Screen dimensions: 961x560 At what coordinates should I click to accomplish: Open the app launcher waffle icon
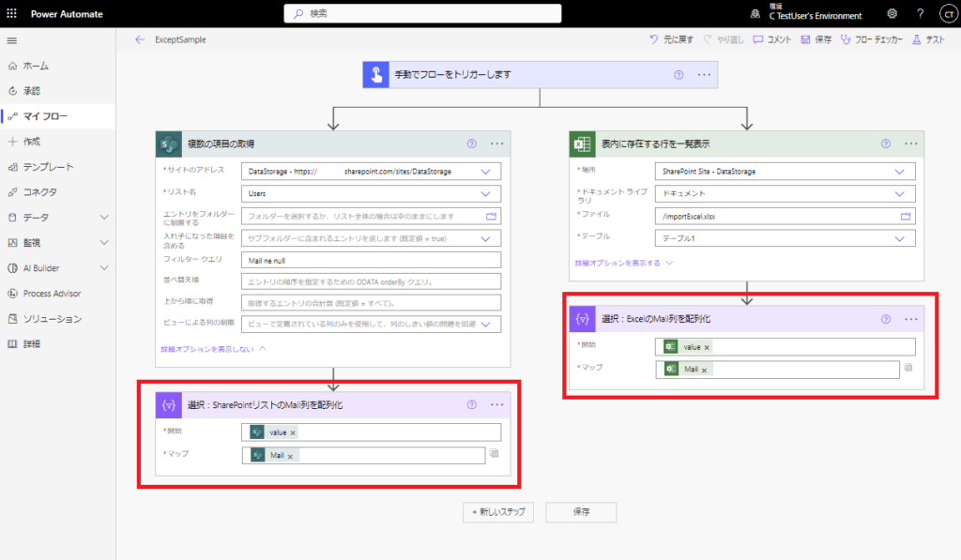(11, 13)
